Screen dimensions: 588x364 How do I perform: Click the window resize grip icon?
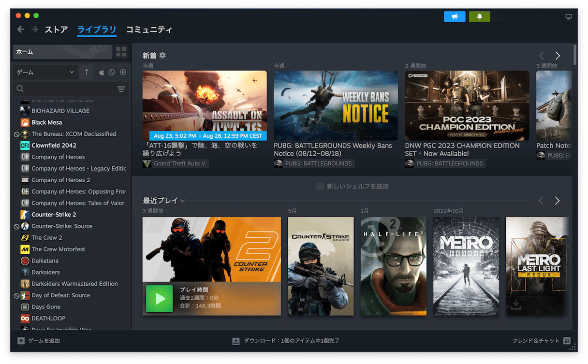pyautogui.click(x=573, y=347)
